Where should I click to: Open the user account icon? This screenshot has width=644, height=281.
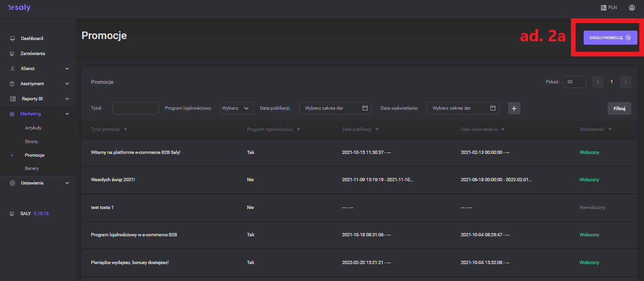[x=632, y=8]
